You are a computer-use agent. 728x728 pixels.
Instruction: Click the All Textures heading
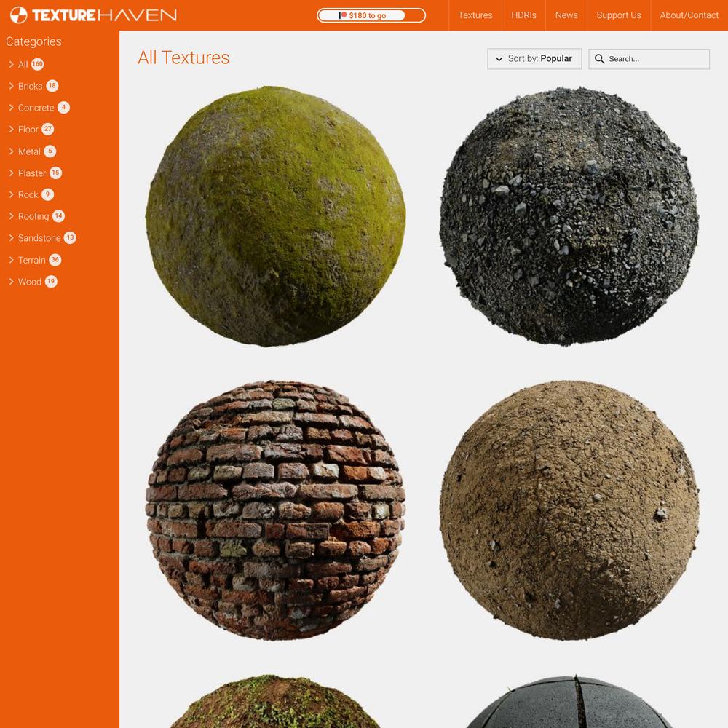[x=183, y=58]
